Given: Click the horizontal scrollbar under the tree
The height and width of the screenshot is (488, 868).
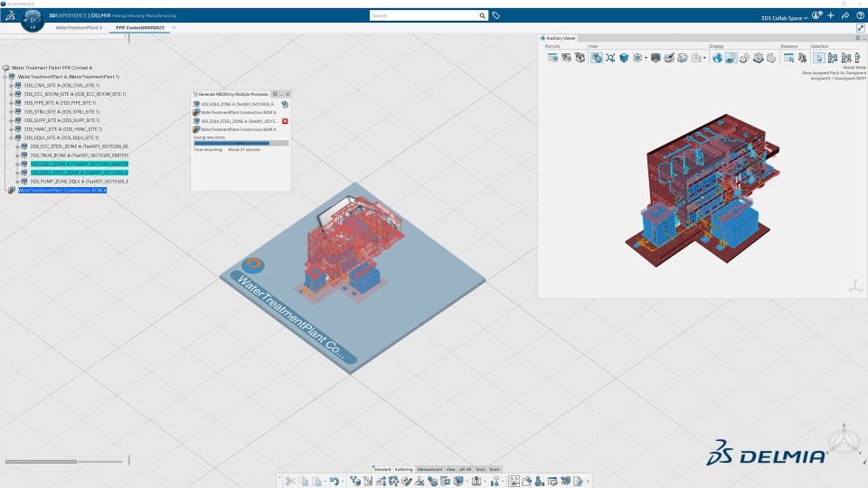Looking at the screenshot, I should click(41, 462).
